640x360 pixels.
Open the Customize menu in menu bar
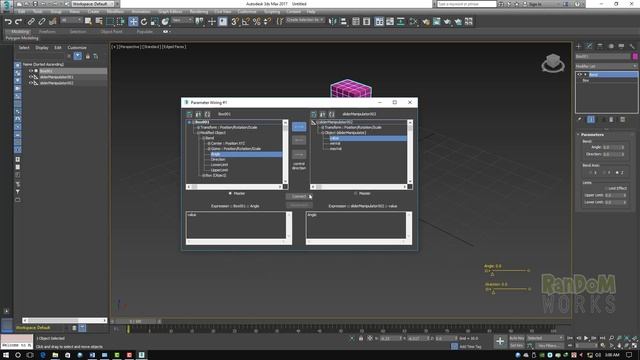[x=247, y=12]
